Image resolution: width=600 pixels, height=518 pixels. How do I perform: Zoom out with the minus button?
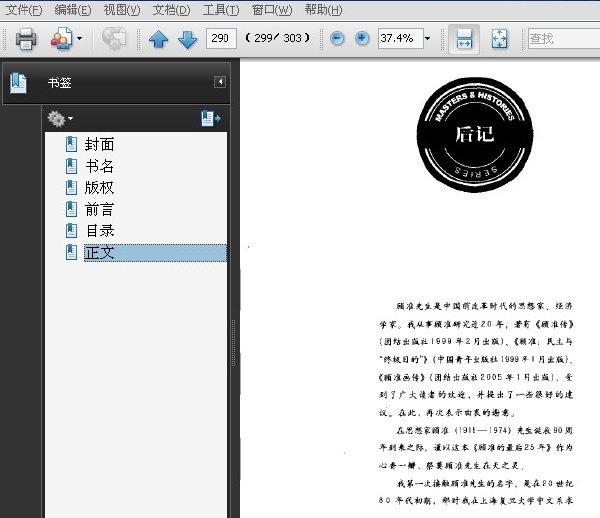337,38
